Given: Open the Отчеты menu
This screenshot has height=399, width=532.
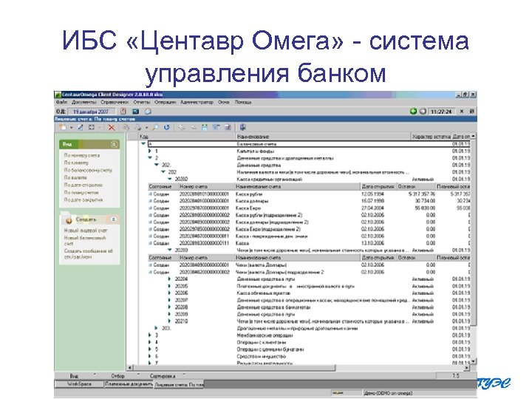Looking at the screenshot, I should 142,102.
